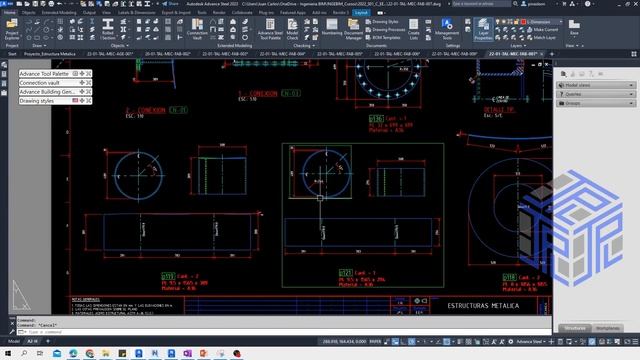Close the Drawing styles panel entry
This screenshot has width=640, height=360.
tap(88, 101)
